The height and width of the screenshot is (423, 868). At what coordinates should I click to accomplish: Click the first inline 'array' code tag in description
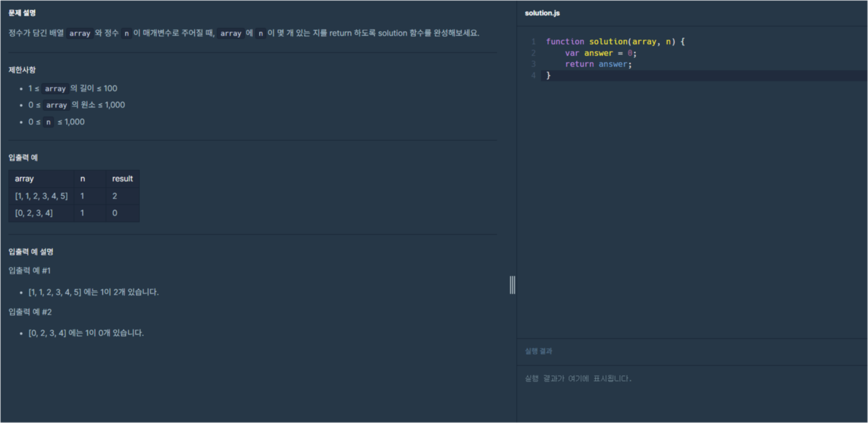pos(80,33)
